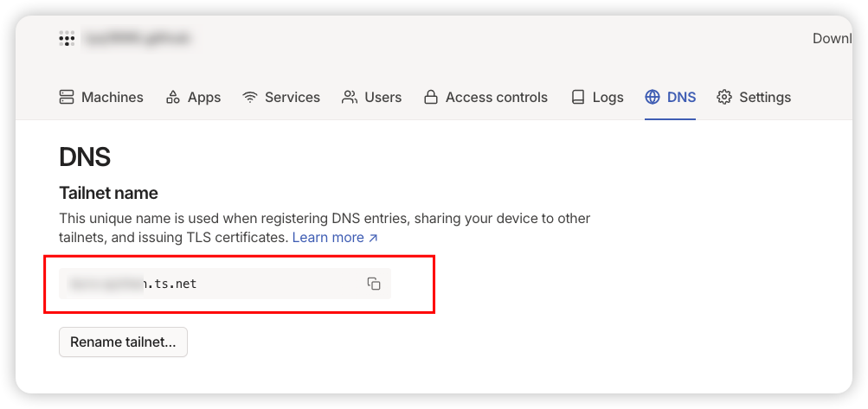The image size is (868, 409).
Task: Click the Services wifi icon
Action: tap(250, 97)
